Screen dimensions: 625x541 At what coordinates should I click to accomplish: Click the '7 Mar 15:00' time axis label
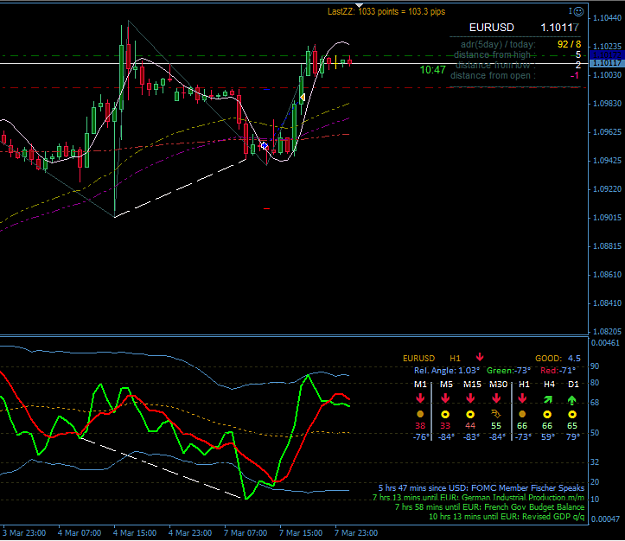[x=301, y=533]
